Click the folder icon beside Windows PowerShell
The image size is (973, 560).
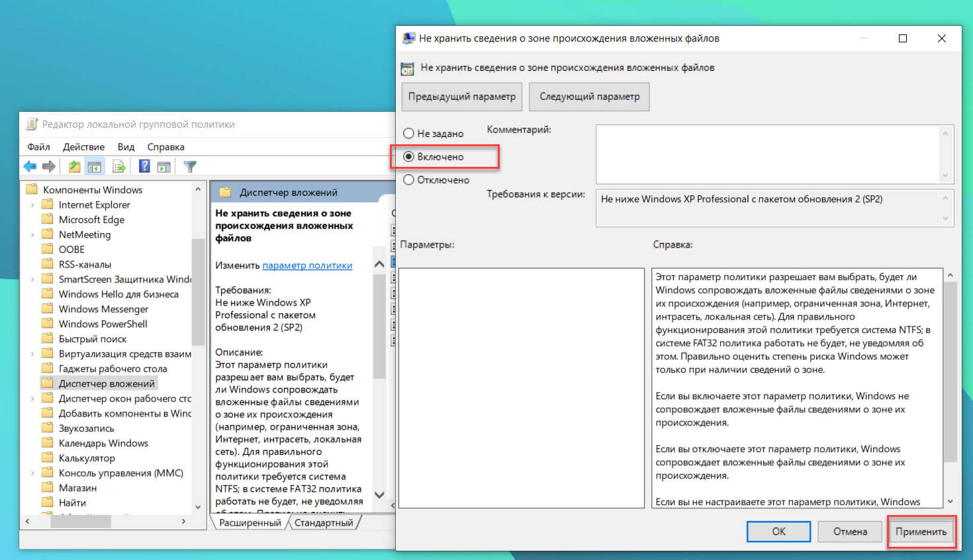click(47, 324)
